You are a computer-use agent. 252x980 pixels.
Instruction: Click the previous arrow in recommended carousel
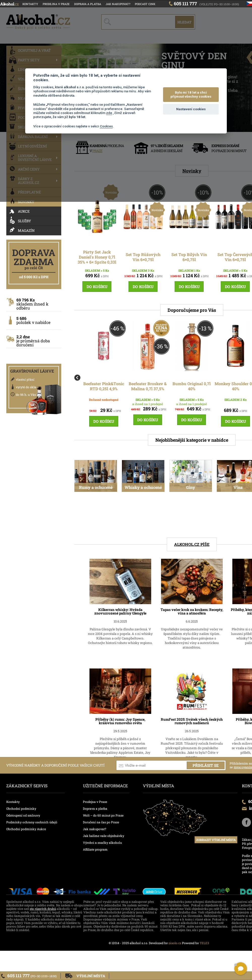(x=77, y=377)
